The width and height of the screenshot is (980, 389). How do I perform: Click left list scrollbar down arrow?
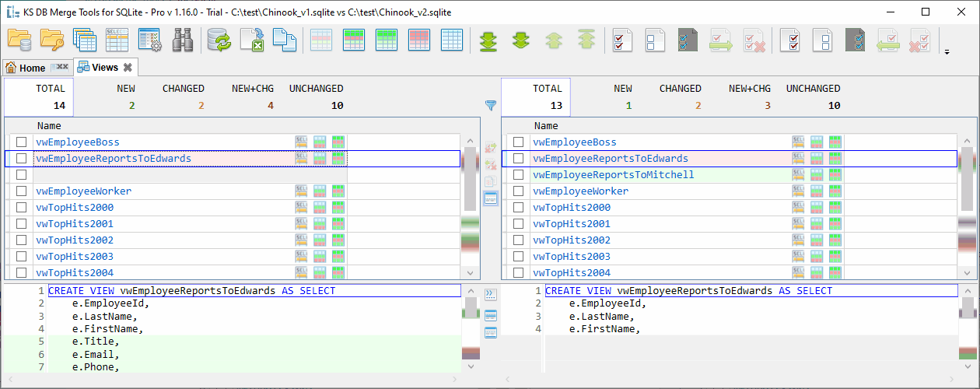(470, 273)
